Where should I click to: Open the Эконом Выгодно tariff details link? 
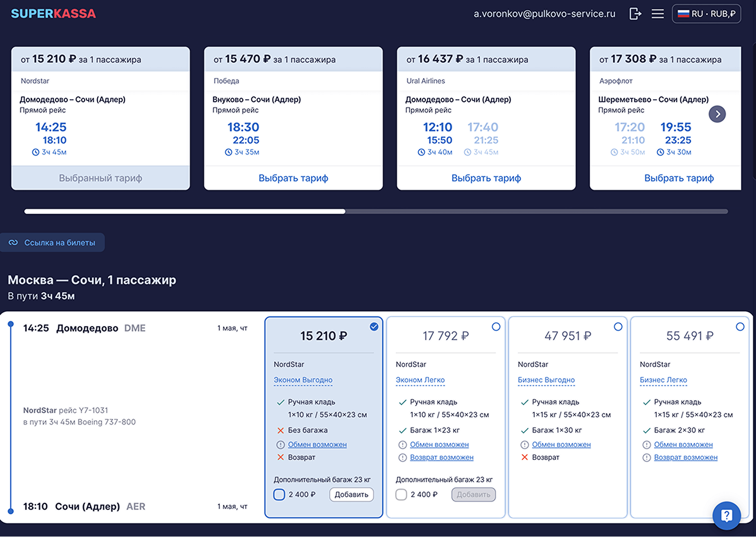[303, 380]
